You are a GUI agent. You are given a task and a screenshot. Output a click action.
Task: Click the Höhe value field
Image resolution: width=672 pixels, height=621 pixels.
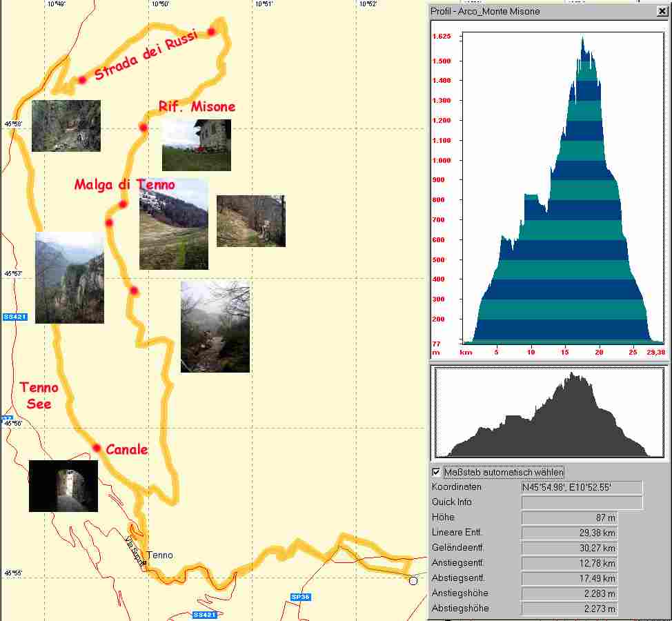click(569, 517)
